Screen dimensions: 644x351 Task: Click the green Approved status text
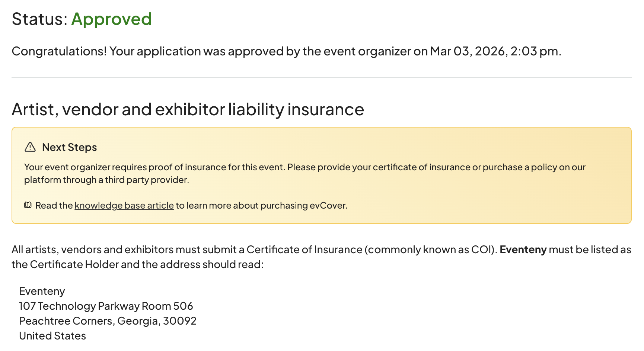click(111, 19)
